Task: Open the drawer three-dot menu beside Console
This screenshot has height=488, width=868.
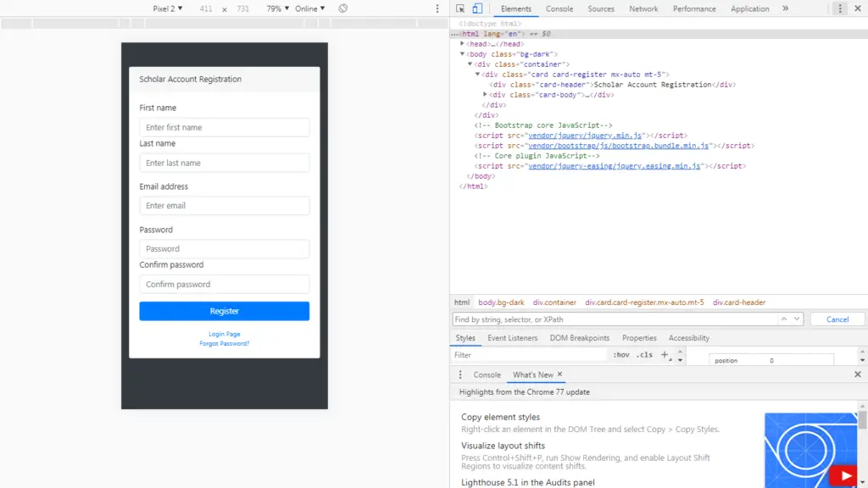Action: [460, 374]
